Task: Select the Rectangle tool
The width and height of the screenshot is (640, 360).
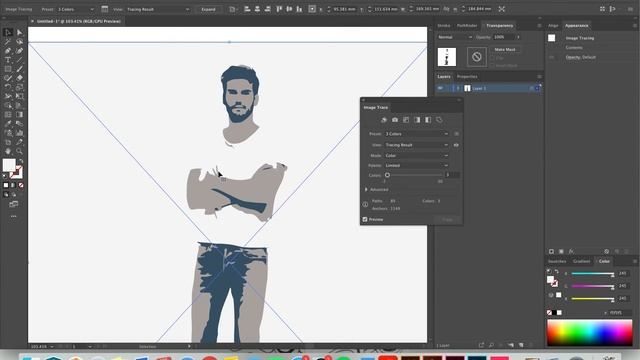Action: point(8,69)
